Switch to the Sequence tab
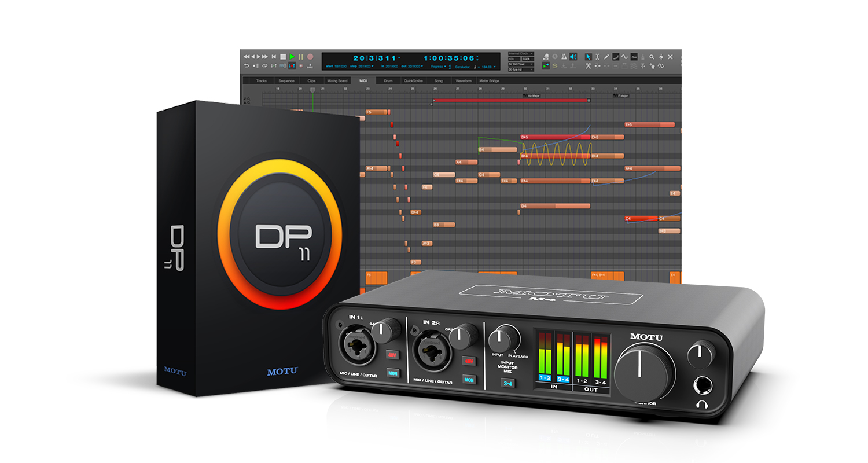The height and width of the screenshot is (463, 868). 286,81
